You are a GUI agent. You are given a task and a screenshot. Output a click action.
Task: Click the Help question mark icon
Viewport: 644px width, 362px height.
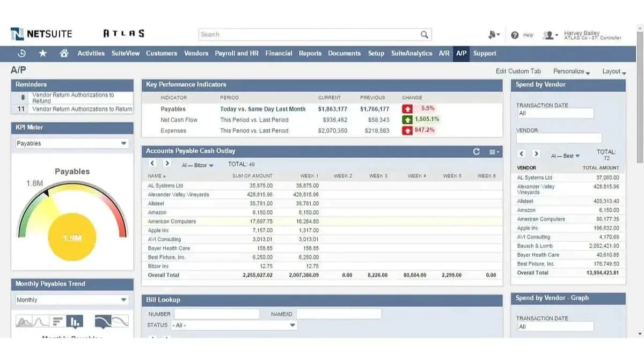pos(515,35)
